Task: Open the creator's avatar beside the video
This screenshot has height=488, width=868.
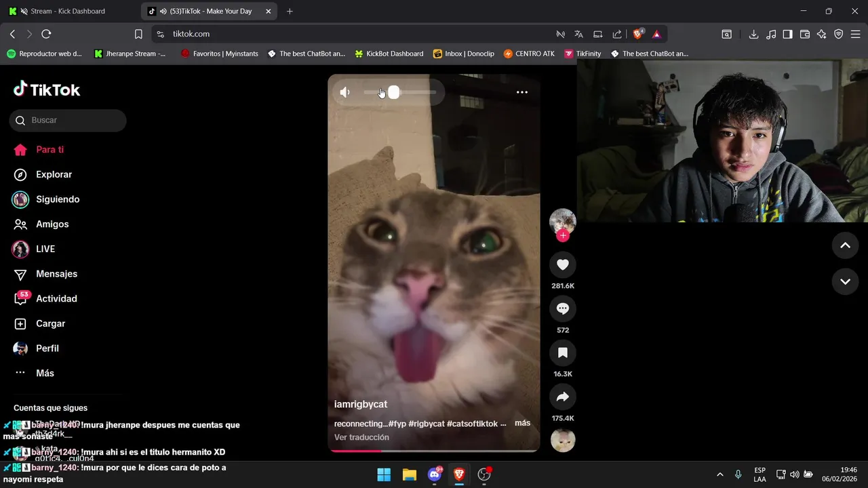Action: pyautogui.click(x=562, y=222)
